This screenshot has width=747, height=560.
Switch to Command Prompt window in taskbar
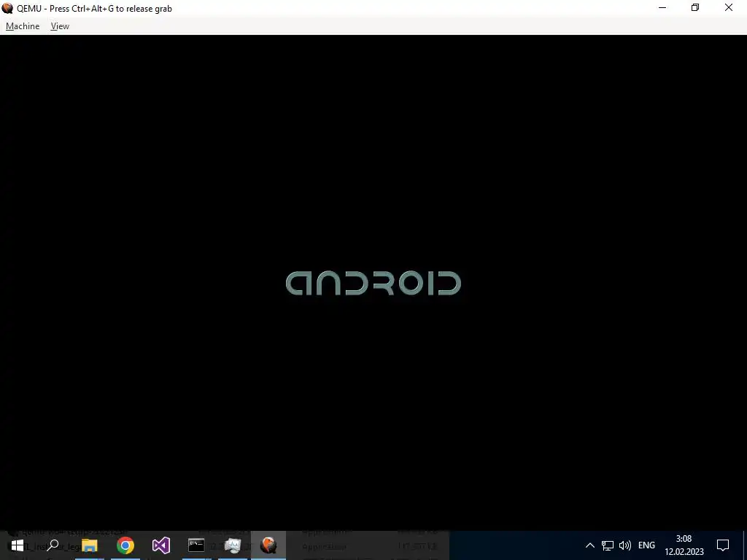coord(196,545)
